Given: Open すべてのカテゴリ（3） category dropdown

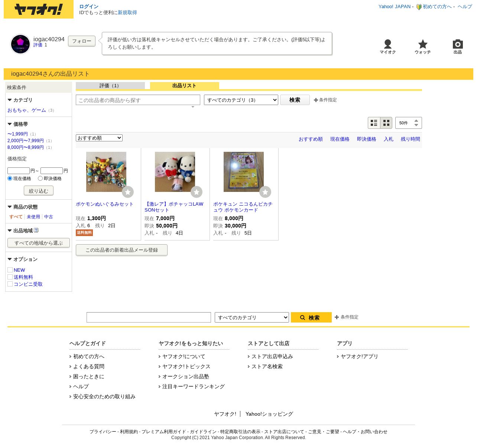Looking at the screenshot, I should pyautogui.click(x=241, y=100).
